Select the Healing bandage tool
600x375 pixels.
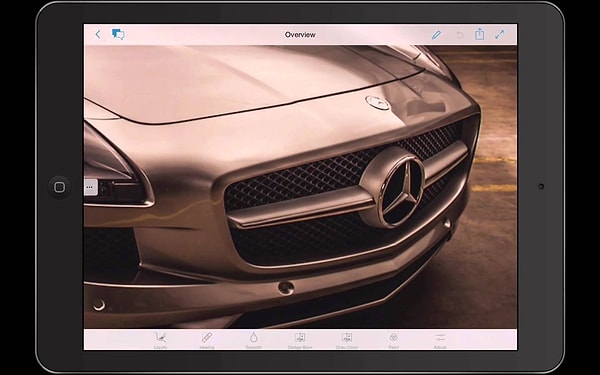tap(207, 340)
